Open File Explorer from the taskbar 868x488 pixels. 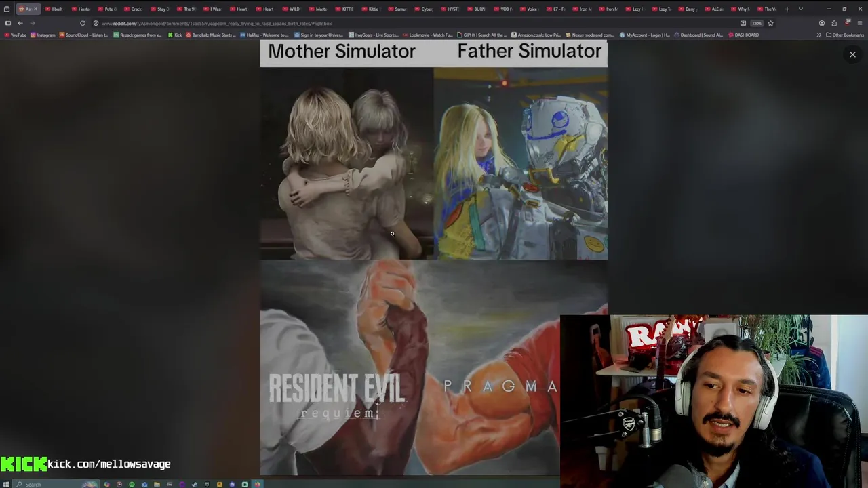point(157,484)
